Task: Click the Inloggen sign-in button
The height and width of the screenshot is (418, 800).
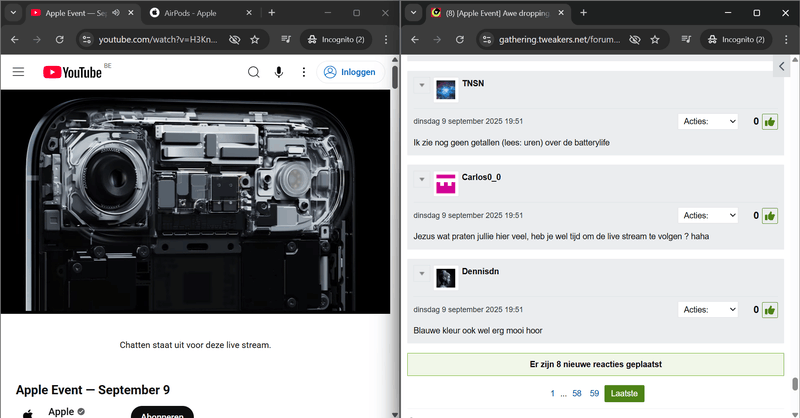Action: tap(350, 72)
